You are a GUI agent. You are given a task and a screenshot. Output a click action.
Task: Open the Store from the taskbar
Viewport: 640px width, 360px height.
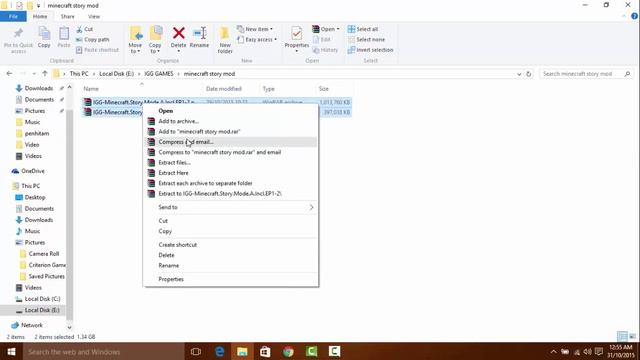coord(265,351)
